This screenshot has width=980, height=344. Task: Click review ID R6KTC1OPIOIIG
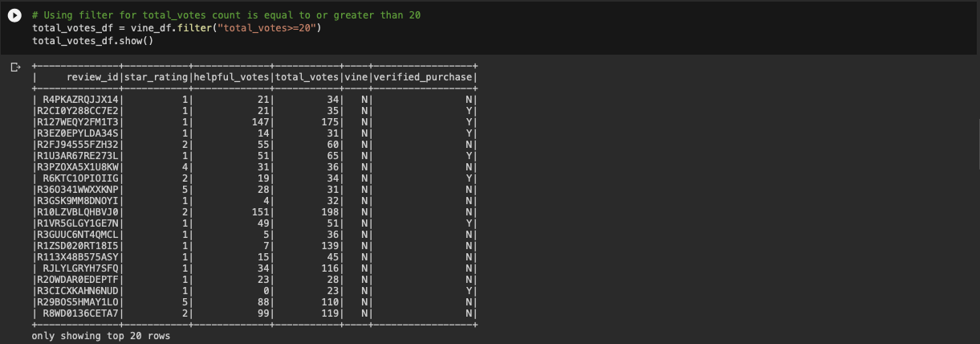pos(81,178)
